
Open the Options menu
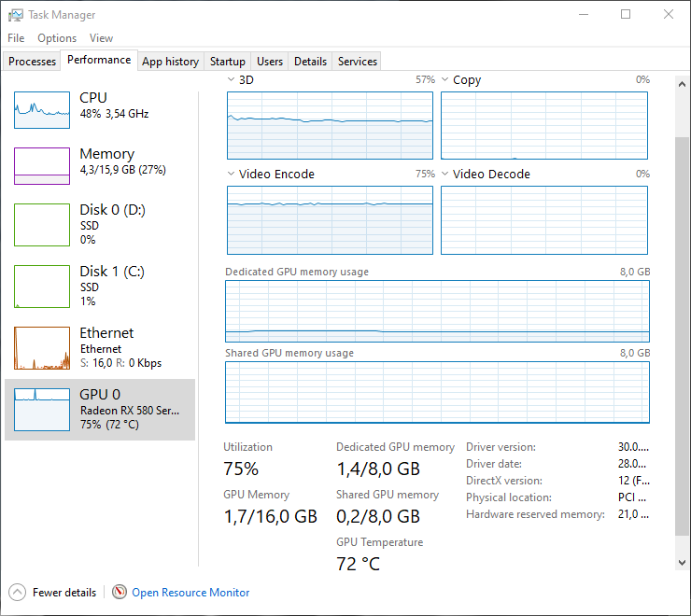click(57, 38)
